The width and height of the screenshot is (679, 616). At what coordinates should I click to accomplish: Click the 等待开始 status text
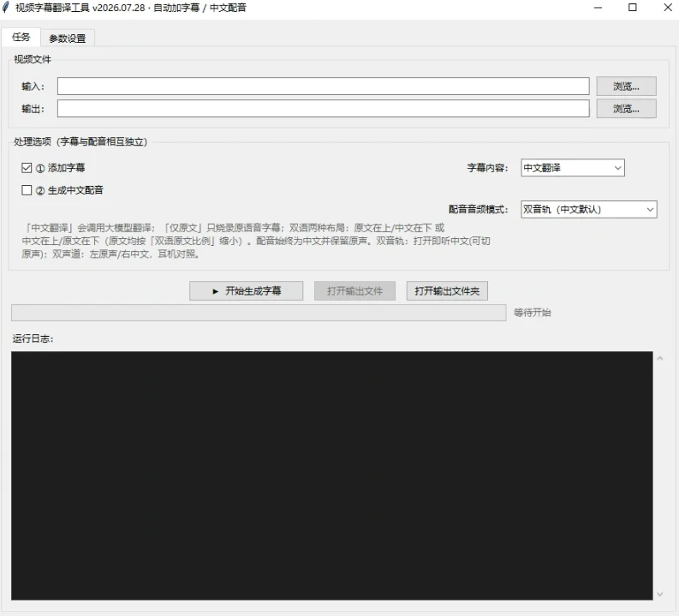pyautogui.click(x=533, y=313)
